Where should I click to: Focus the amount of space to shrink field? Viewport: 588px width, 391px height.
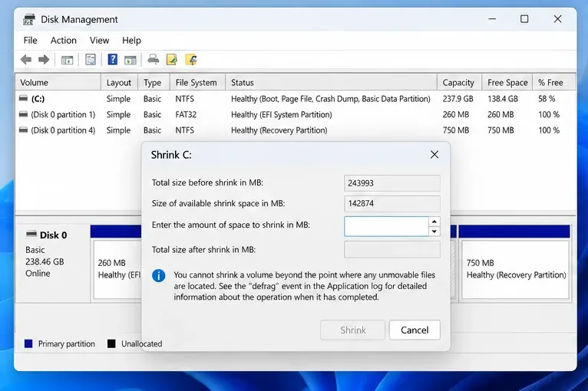click(x=386, y=226)
